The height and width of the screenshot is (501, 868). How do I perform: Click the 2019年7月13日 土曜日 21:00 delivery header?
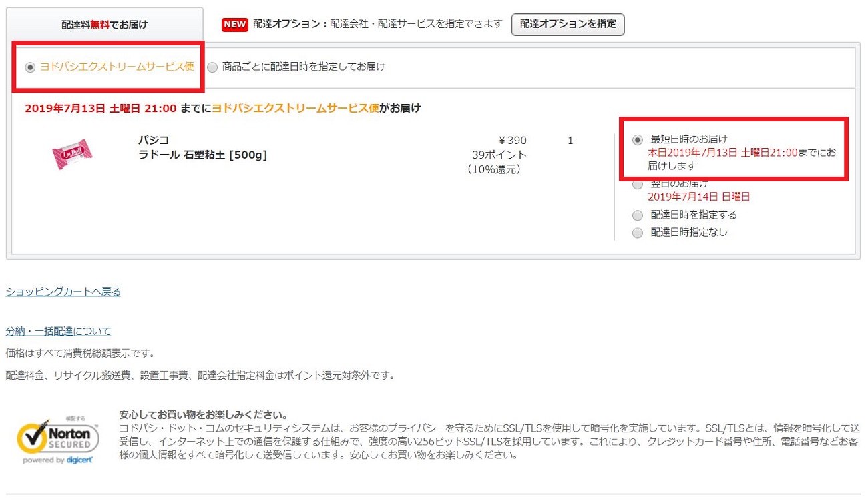[100, 108]
